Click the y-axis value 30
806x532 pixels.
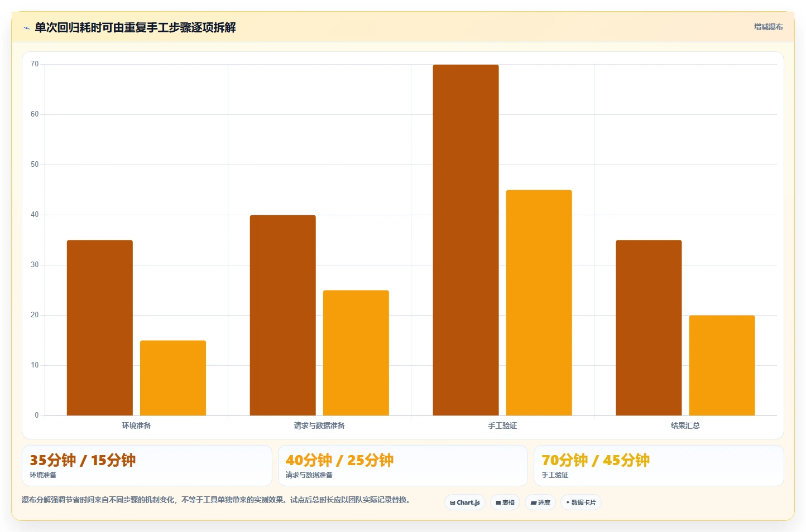tap(35, 265)
